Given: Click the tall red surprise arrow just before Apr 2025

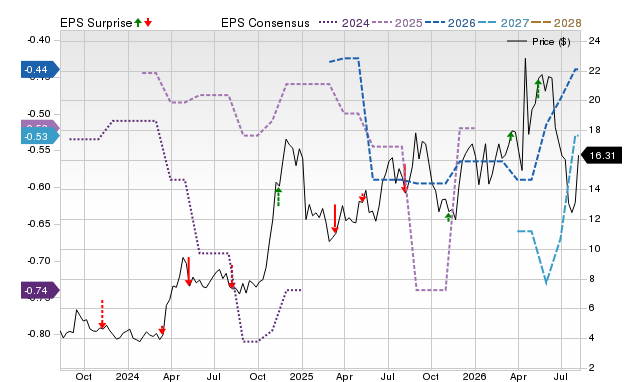Looking at the screenshot, I should (335, 219).
